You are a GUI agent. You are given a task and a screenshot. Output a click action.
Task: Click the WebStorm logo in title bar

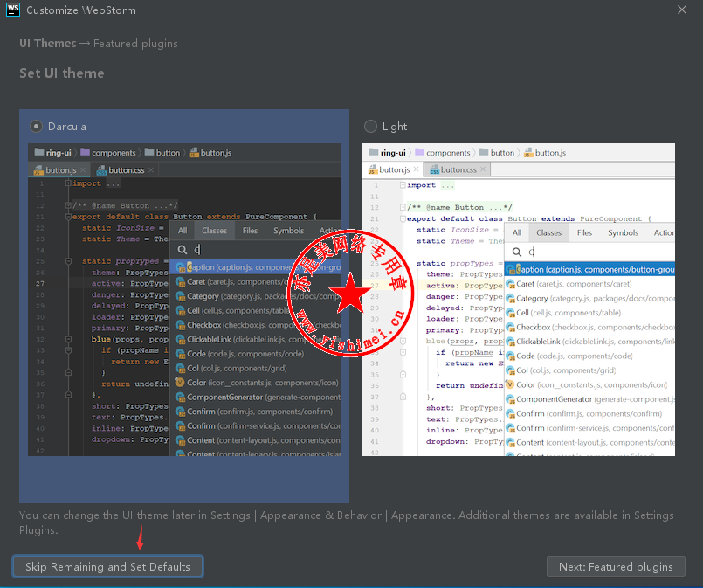point(13,10)
